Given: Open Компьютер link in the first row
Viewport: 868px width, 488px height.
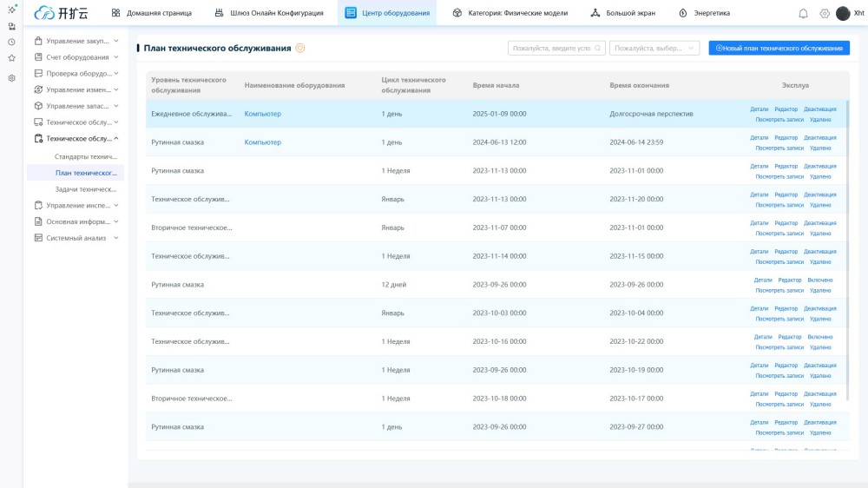Looking at the screenshot, I should click(x=262, y=114).
